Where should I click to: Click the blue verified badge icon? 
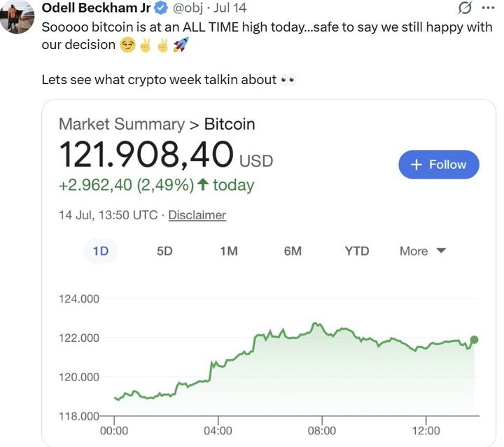(x=160, y=8)
